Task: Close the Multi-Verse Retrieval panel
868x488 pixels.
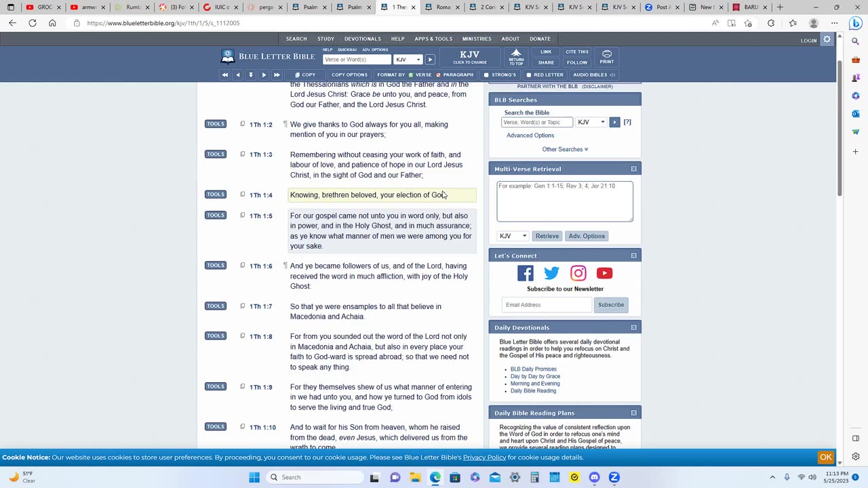Action: coord(633,169)
